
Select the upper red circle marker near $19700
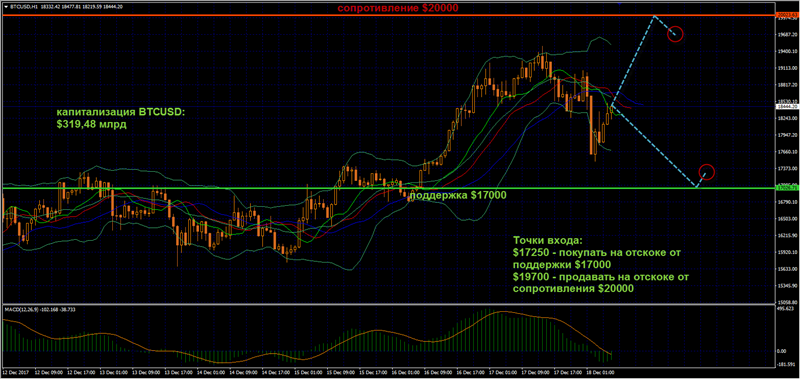click(675, 34)
